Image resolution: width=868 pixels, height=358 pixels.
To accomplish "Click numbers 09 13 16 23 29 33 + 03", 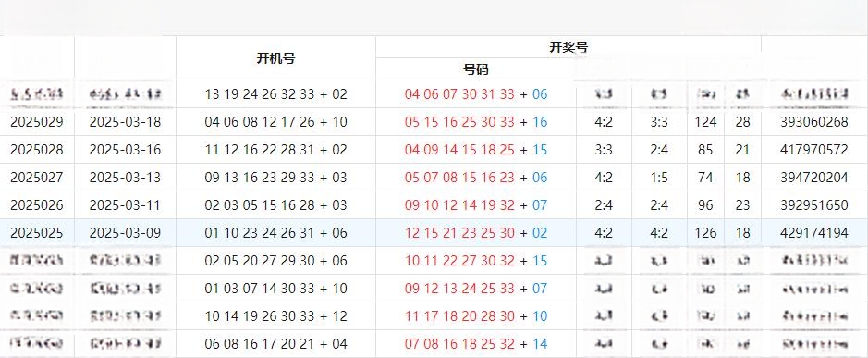I will click(275, 178).
